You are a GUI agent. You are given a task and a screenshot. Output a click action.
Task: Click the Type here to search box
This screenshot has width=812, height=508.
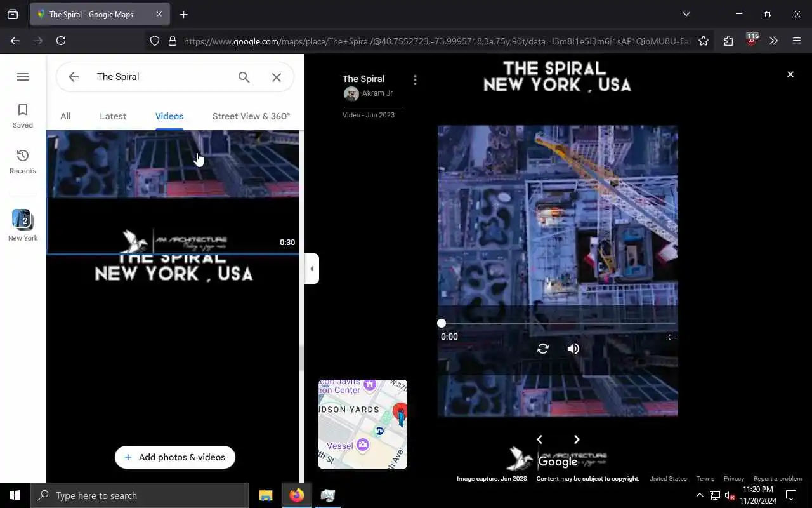coord(140,496)
